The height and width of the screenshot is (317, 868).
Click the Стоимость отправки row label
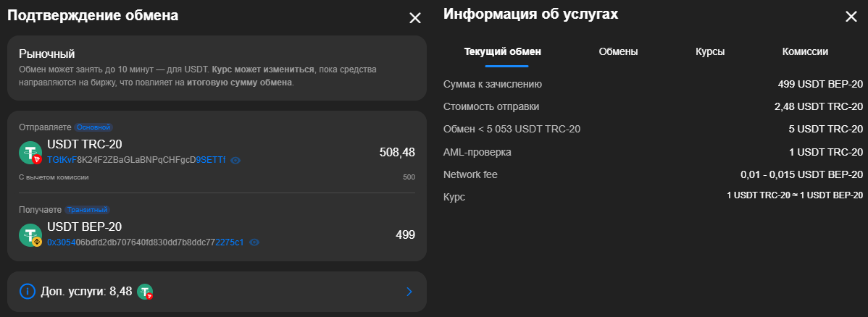point(491,107)
